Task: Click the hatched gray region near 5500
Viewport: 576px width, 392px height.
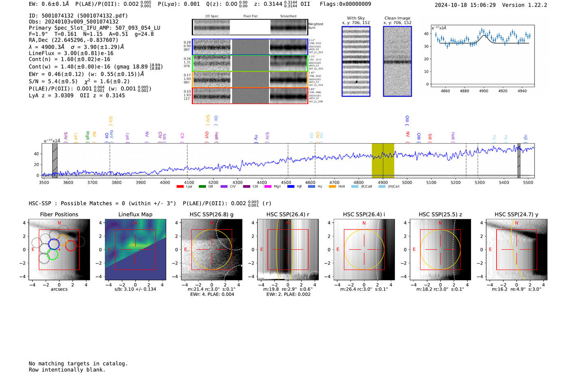Action: pos(519,160)
